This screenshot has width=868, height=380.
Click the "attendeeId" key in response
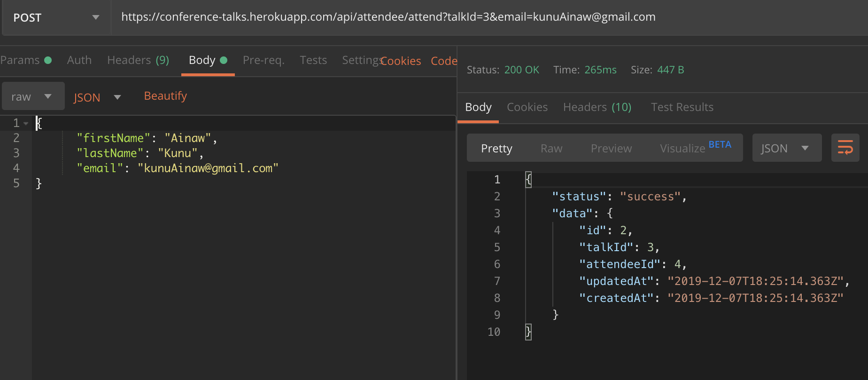click(620, 264)
